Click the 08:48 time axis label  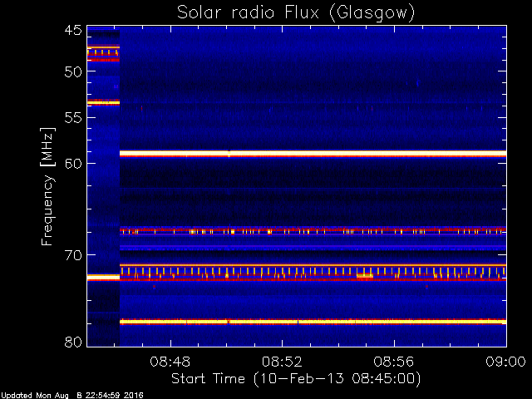[x=170, y=362]
